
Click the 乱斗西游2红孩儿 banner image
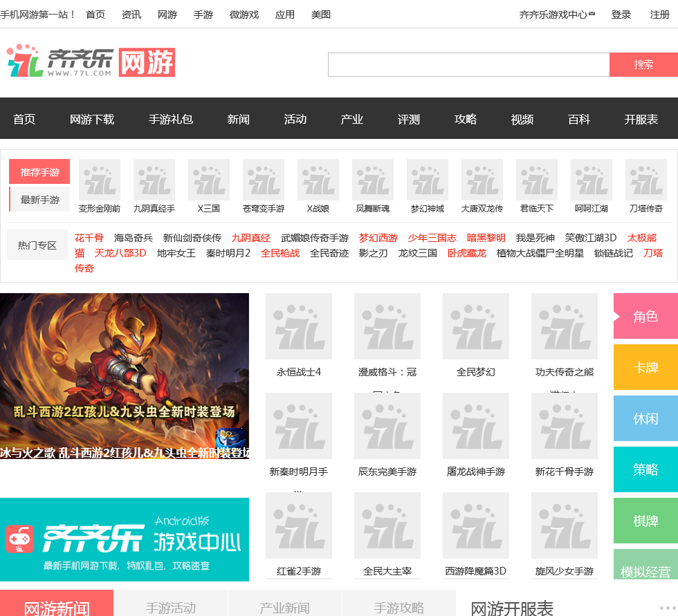pos(125,376)
